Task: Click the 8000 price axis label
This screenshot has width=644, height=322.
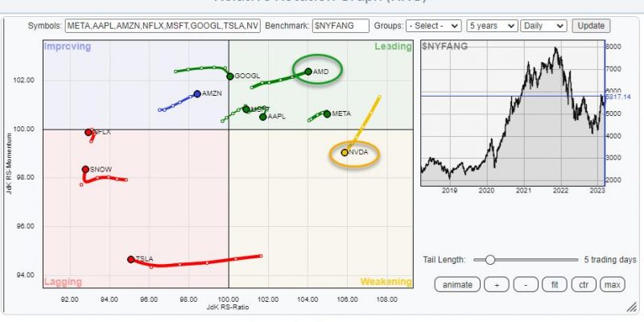Action: pos(613,47)
